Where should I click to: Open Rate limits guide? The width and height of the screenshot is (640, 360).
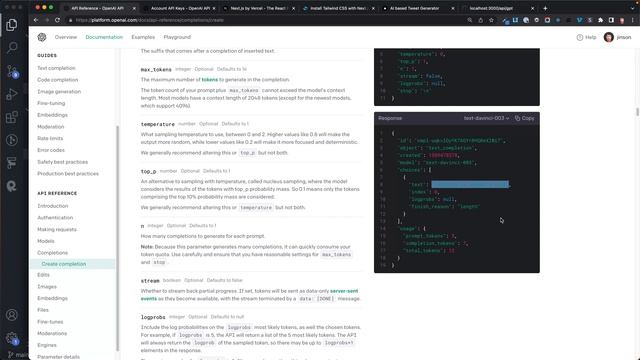pos(50,138)
